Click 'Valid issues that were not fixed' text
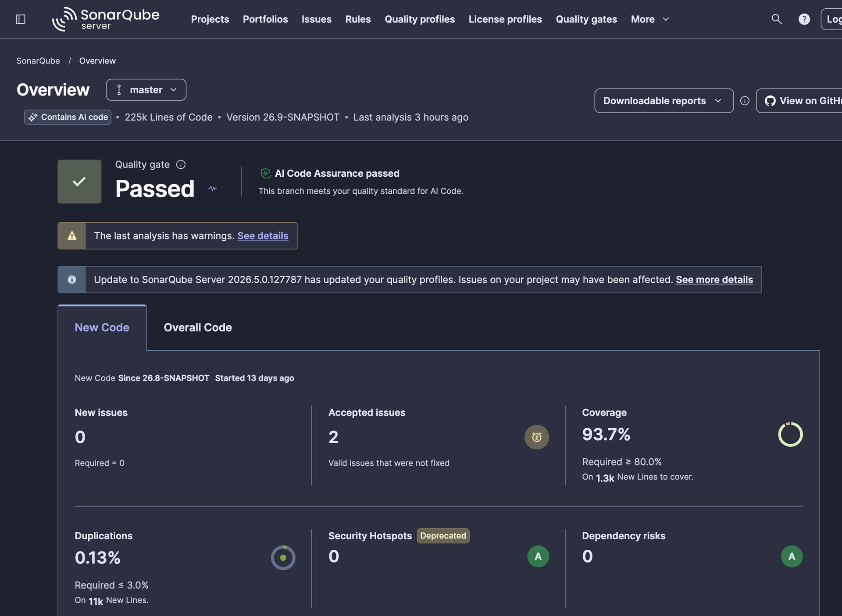Screen dimensions: 842x616 click(389, 463)
